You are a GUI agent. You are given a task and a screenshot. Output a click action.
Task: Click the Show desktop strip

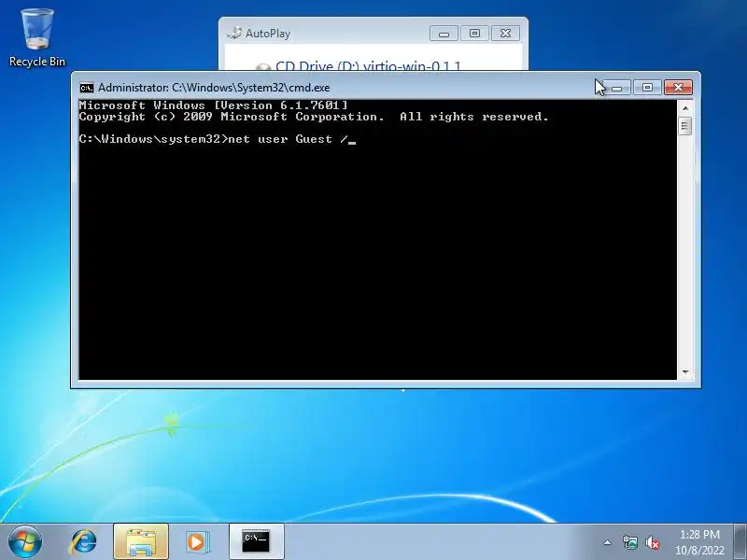[740, 542]
